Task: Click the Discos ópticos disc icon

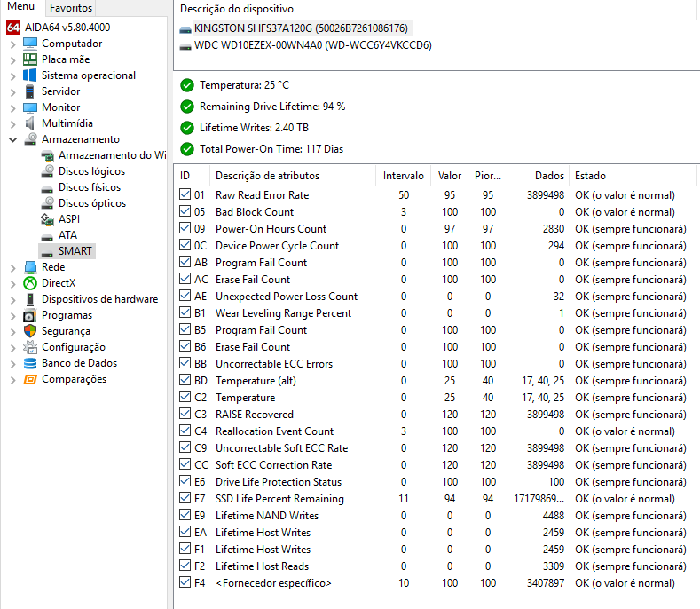Action: click(x=47, y=202)
